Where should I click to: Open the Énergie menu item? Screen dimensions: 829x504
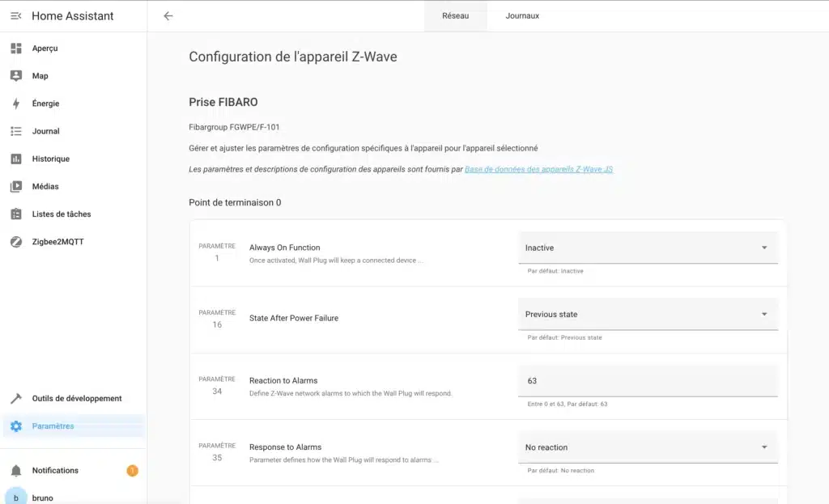45,104
